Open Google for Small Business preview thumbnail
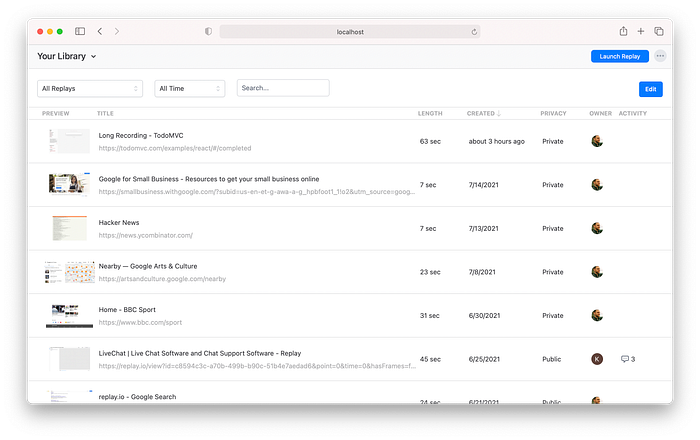 tap(69, 185)
